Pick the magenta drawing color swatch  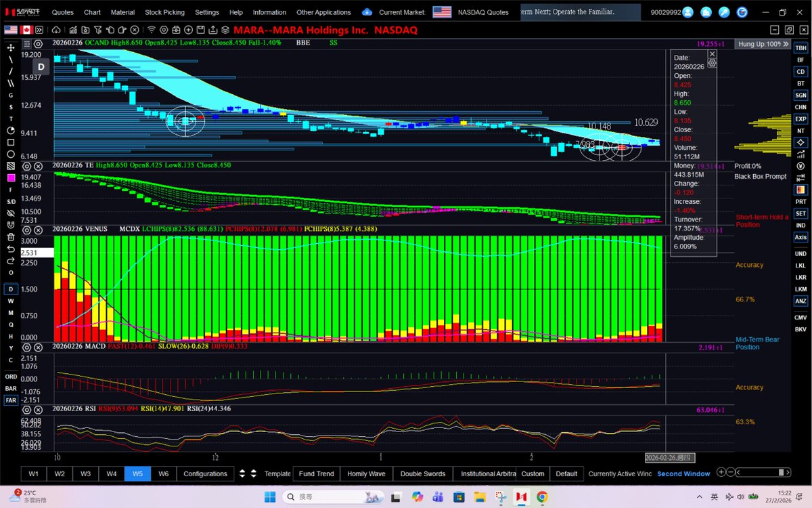coord(11,178)
